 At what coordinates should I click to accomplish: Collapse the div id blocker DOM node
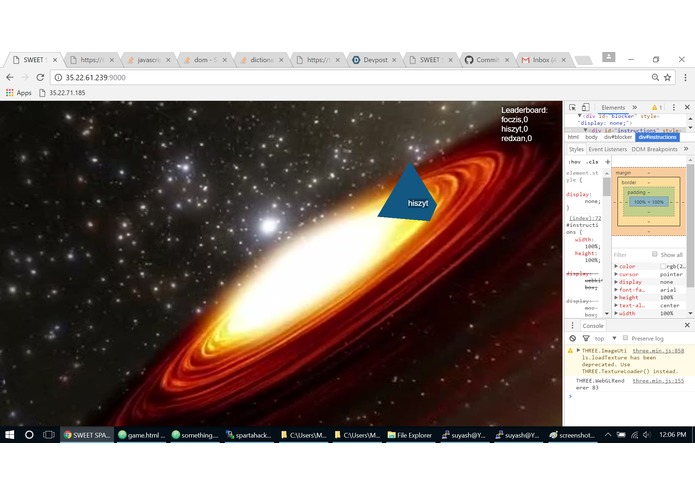coord(579,116)
